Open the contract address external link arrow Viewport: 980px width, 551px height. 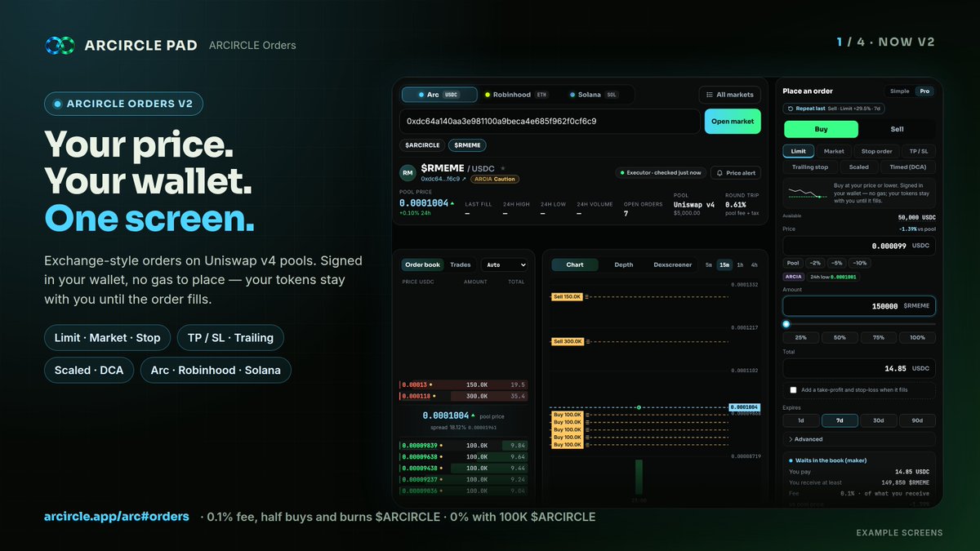click(464, 179)
